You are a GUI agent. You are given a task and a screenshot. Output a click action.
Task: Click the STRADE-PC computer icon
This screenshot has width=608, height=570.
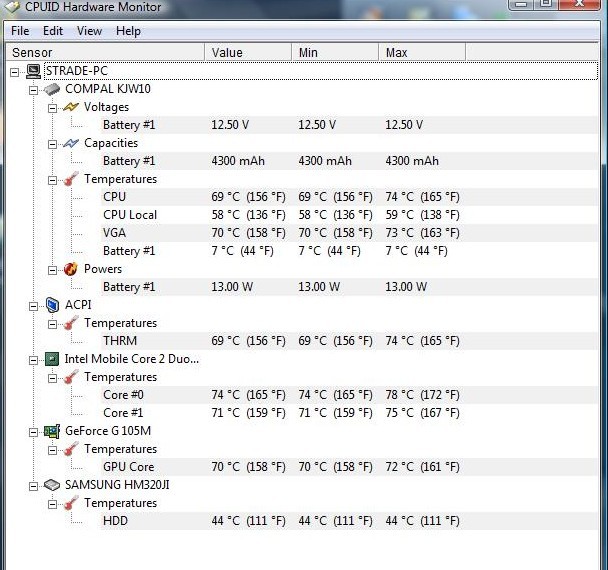point(33,71)
